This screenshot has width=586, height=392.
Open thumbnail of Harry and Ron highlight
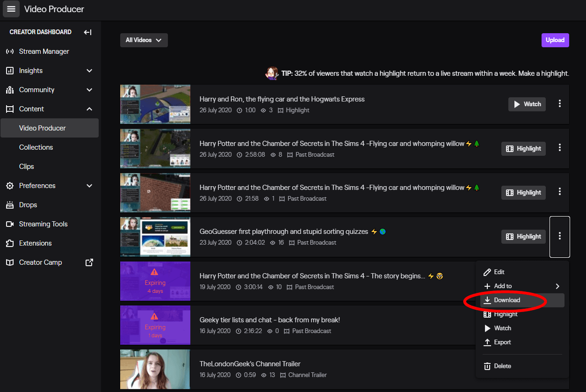[155, 104]
